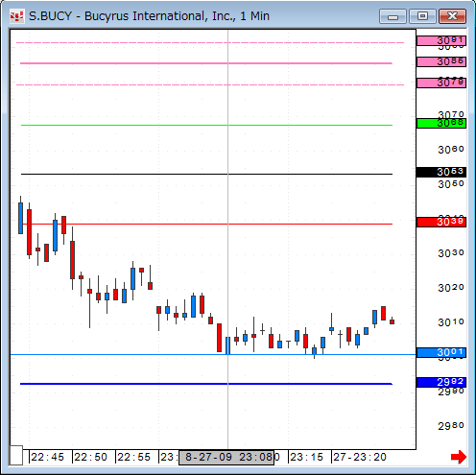This screenshot has width=476, height=475.
Task: Select the pink 3079 price label
Action: coord(441,83)
